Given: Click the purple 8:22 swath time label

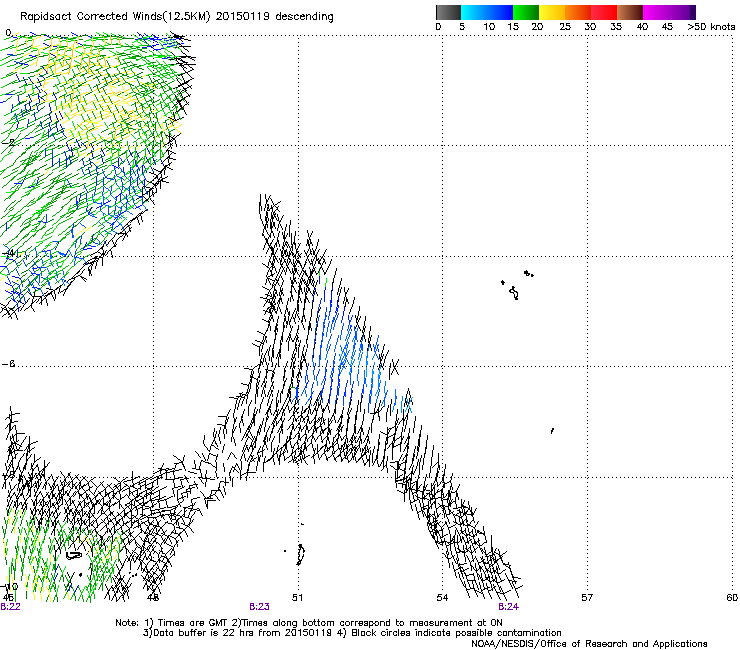Looking at the screenshot, I should [10, 607].
